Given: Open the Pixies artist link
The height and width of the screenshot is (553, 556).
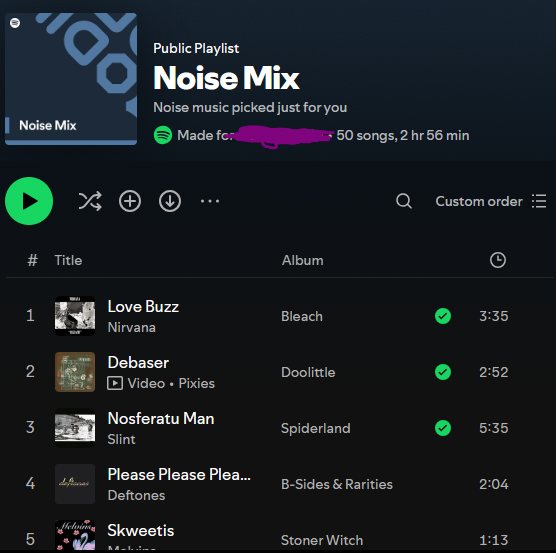Looking at the screenshot, I should click(x=196, y=383).
